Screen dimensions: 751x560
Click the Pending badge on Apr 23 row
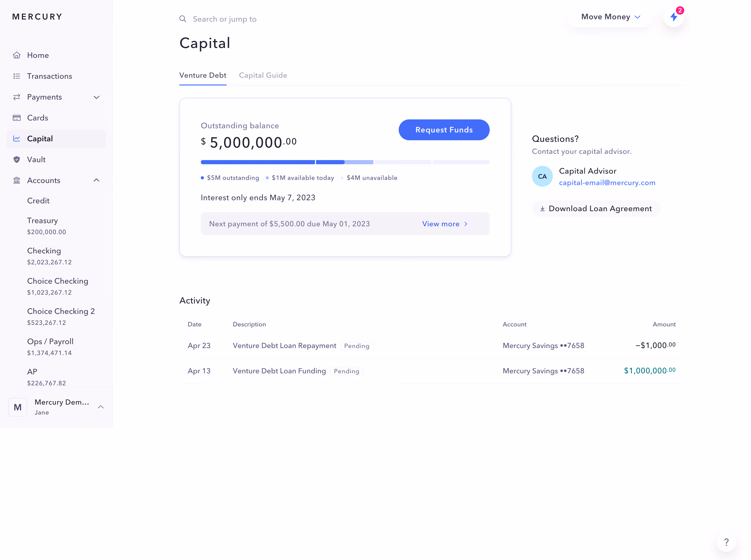[357, 346]
